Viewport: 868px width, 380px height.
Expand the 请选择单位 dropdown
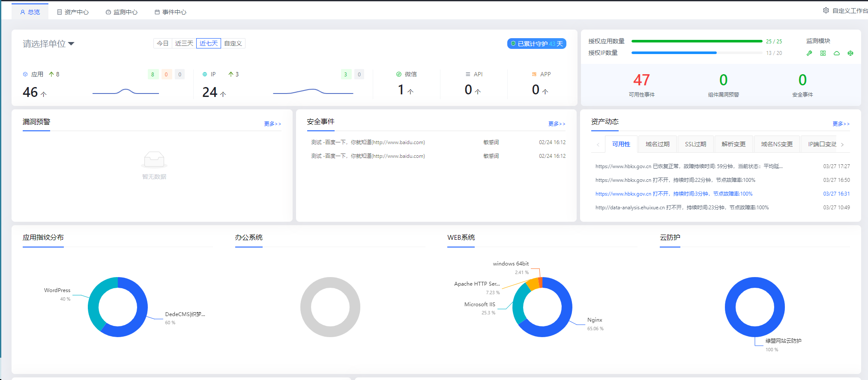point(48,44)
